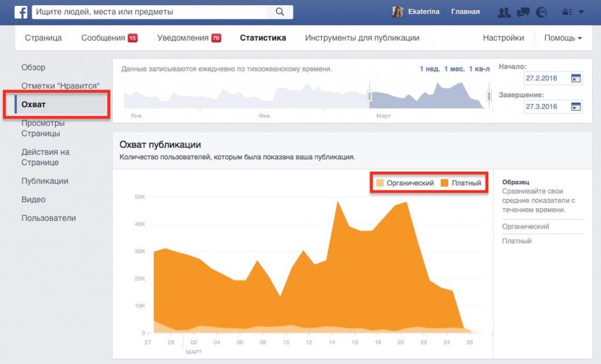Screen dimensions: 601x364
Task: Open the messages chat icon
Action: [525, 12]
